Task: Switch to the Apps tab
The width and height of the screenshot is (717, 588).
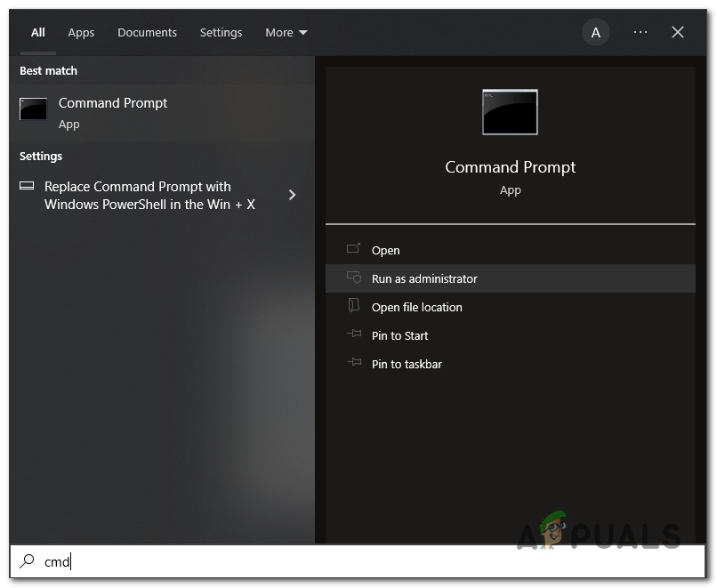Action: (81, 33)
